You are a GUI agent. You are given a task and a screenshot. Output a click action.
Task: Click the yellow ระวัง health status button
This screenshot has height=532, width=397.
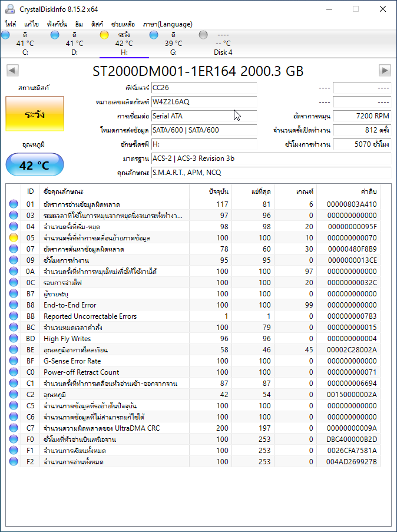coord(35,114)
